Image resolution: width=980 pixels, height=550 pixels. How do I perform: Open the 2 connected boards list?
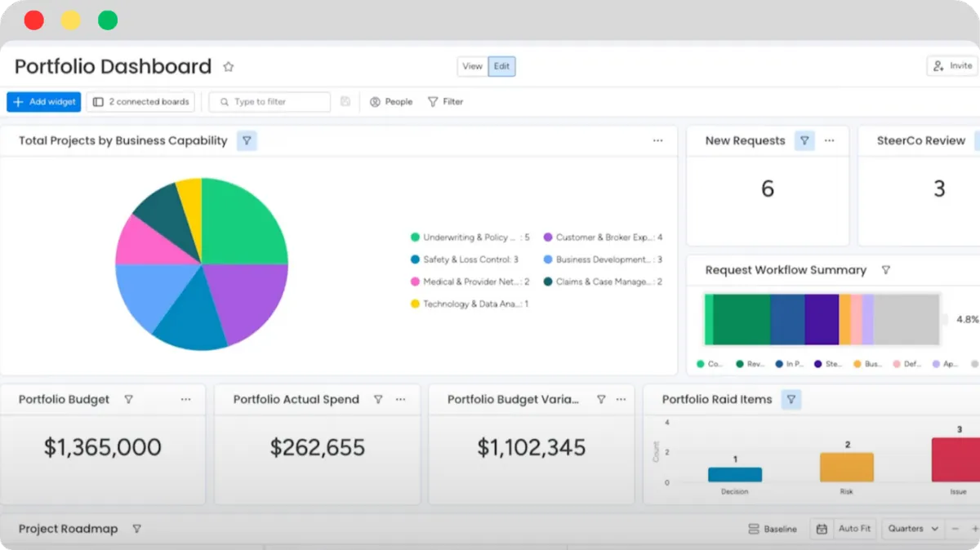(x=140, y=102)
